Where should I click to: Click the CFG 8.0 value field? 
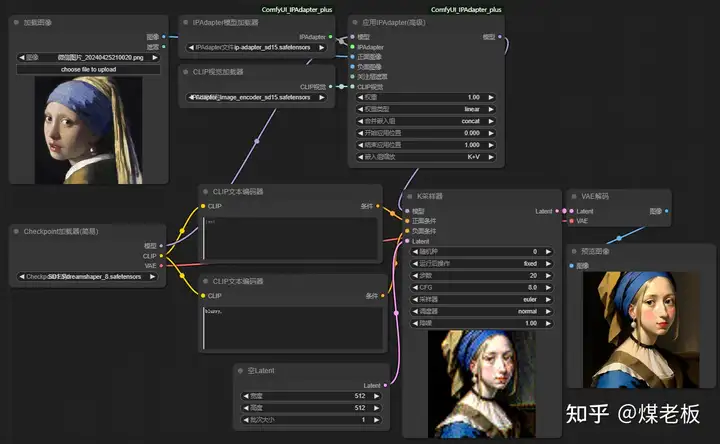click(482, 287)
